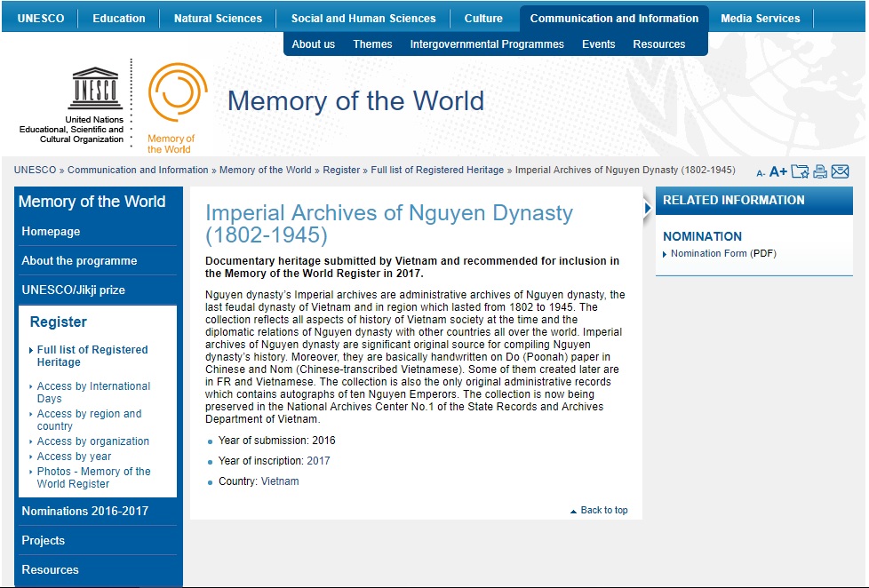
Task: Open Full list of Registered Heritage sidebar link
Action: click(92, 356)
